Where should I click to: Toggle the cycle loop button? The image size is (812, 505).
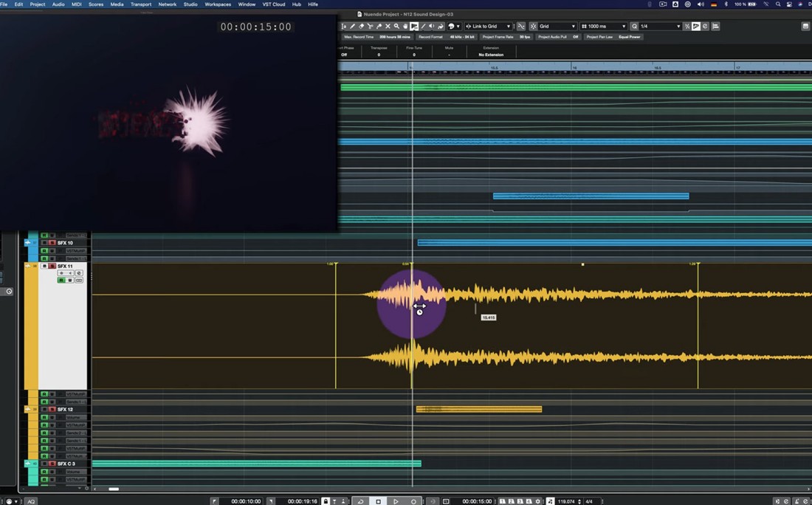pyautogui.click(x=360, y=501)
